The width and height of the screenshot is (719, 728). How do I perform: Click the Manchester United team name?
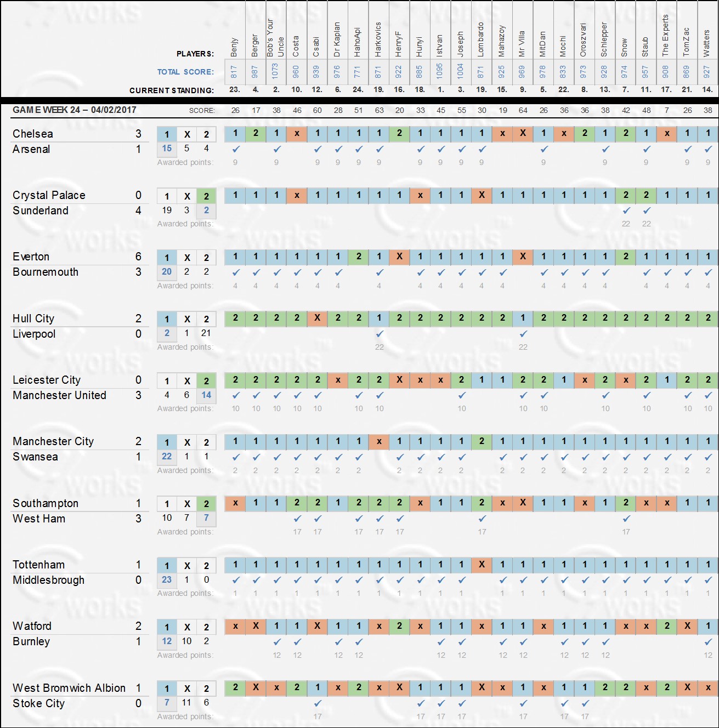click(59, 395)
